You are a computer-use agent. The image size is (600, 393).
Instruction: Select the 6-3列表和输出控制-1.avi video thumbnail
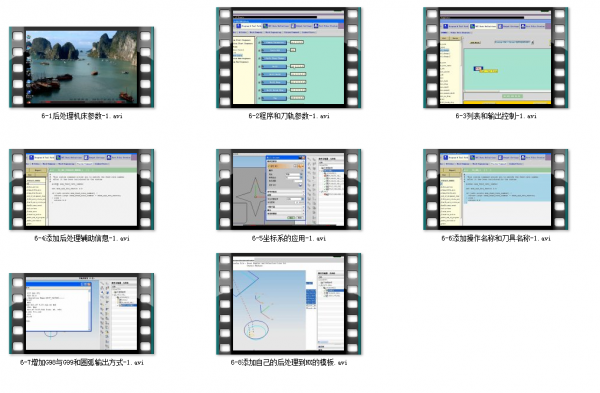point(496,57)
